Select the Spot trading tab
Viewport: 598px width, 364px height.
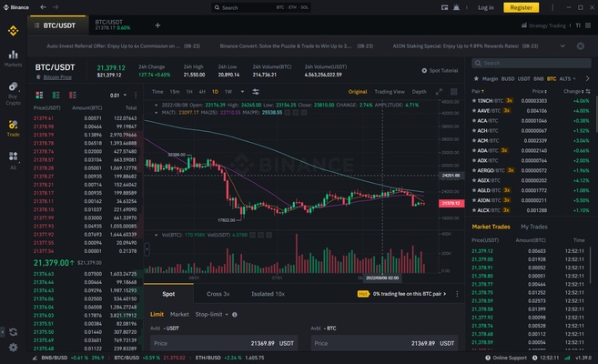(x=168, y=294)
